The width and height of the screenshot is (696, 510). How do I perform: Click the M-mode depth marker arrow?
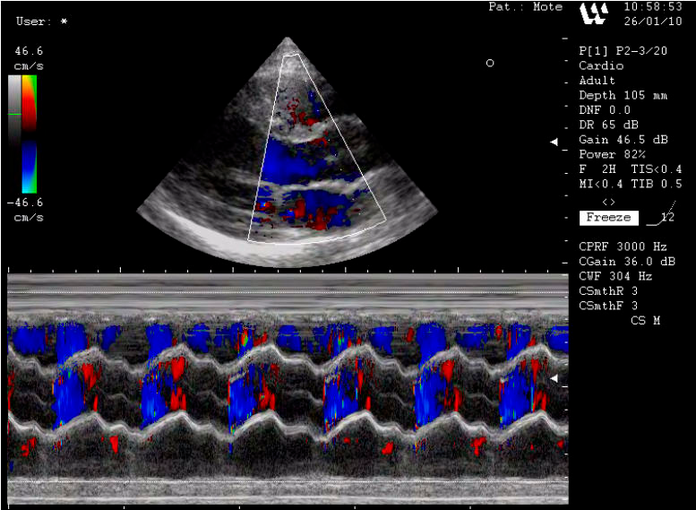[x=555, y=379]
